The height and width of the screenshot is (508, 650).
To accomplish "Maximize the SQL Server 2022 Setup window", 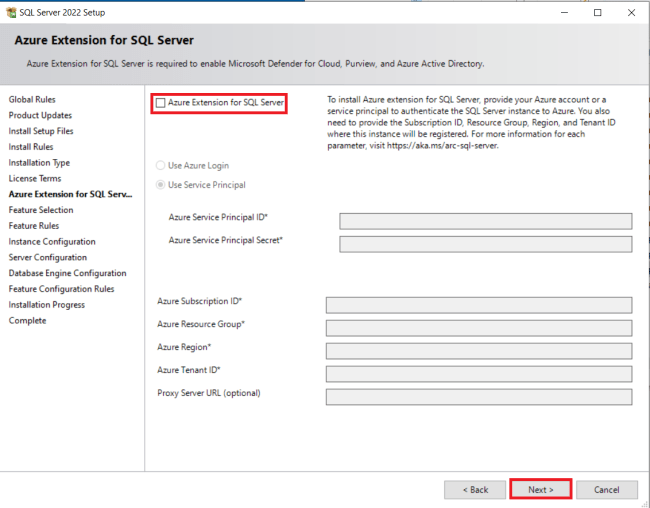I will pos(597,12).
